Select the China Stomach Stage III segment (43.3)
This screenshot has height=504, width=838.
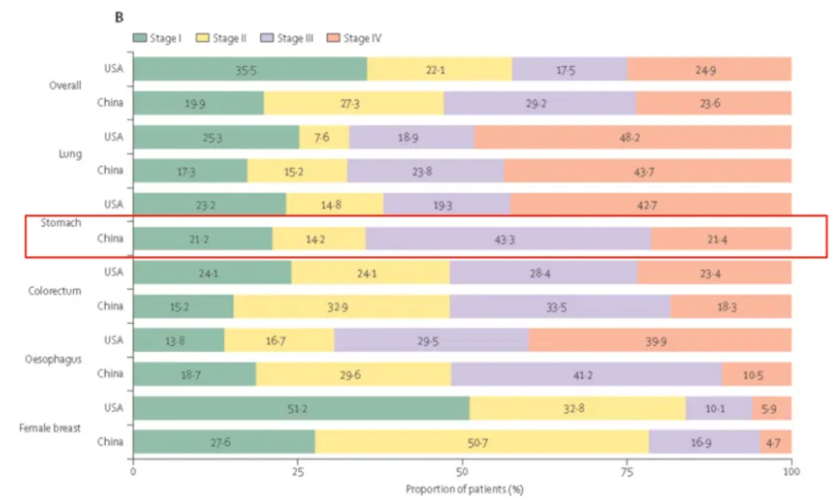coord(508,238)
